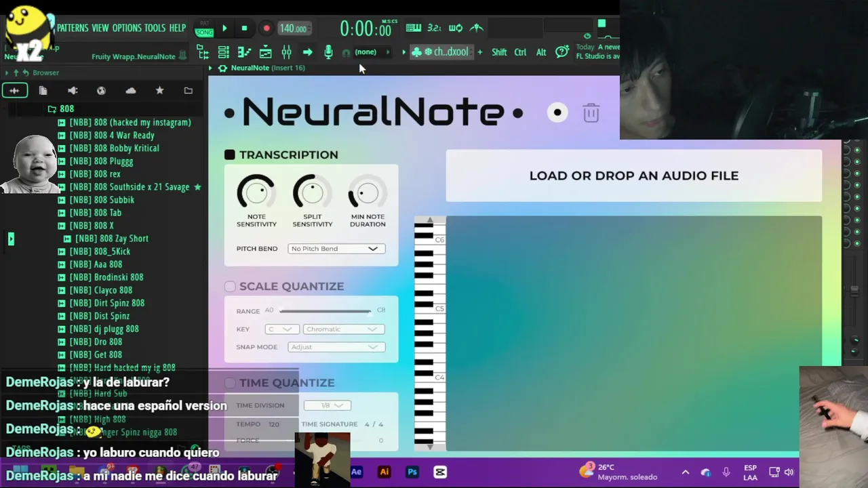The width and height of the screenshot is (868, 488).
Task: Click the typing keyboard to piano icon
Action: click(x=413, y=28)
